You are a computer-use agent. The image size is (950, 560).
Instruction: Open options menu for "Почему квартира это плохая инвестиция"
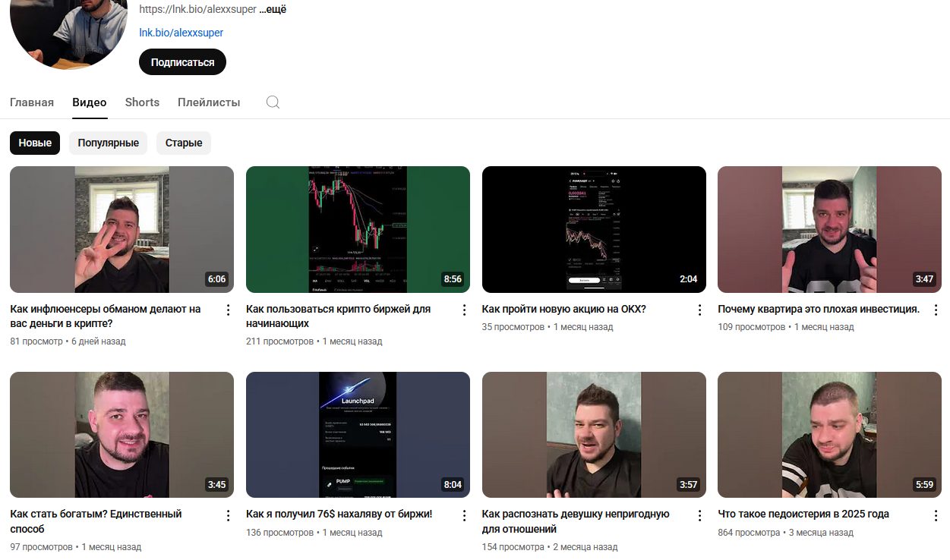click(x=936, y=310)
